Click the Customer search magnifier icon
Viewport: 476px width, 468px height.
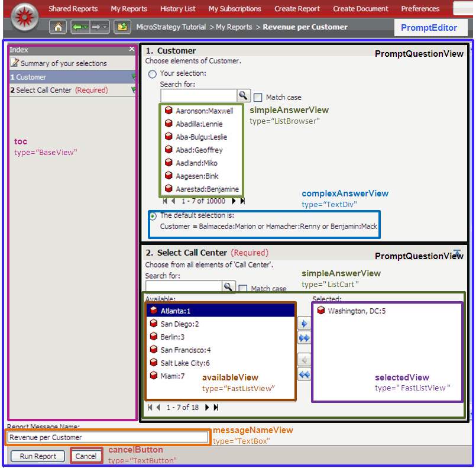point(244,96)
